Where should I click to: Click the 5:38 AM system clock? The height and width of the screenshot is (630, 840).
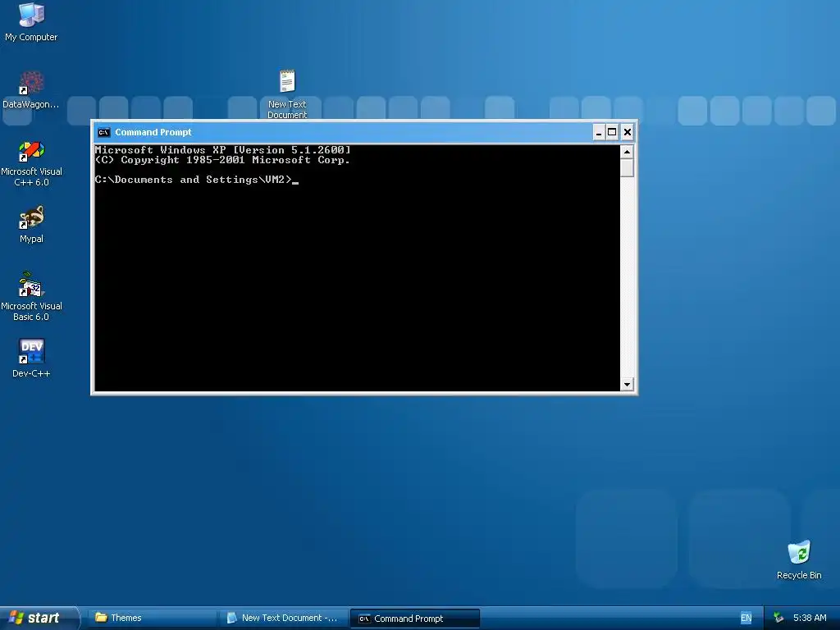810,619
